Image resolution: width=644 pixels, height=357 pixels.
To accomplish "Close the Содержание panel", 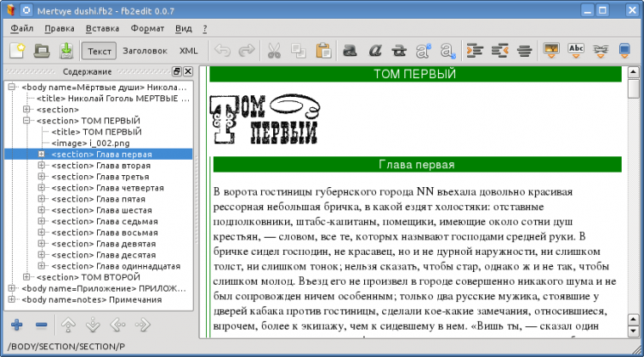I will [188, 71].
